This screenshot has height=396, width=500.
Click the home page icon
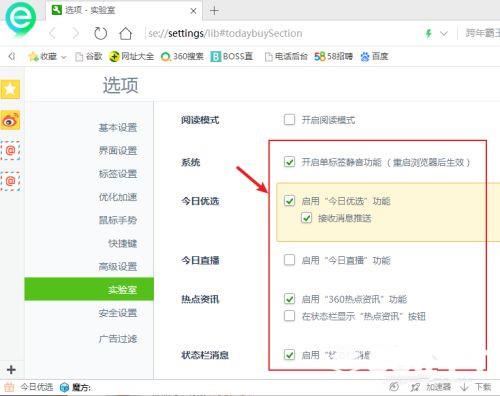point(126,33)
